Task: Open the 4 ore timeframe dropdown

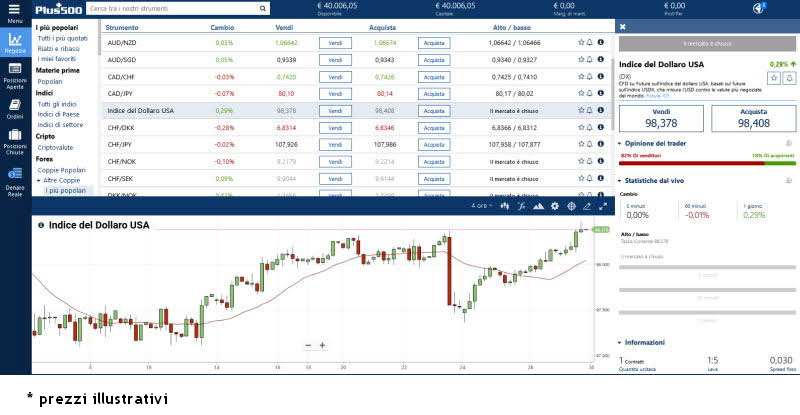Action: pos(482,206)
